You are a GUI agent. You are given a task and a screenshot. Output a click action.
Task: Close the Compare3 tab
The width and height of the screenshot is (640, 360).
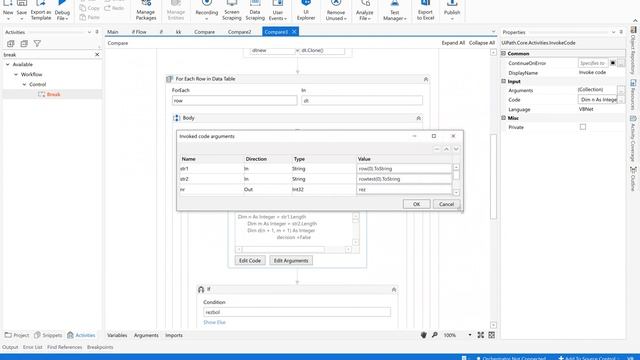click(x=294, y=32)
